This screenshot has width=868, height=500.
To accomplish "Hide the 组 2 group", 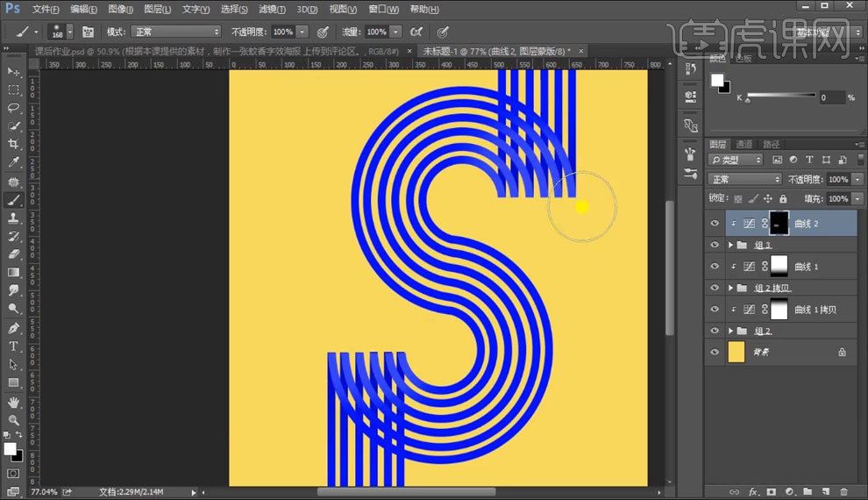I will (715, 331).
